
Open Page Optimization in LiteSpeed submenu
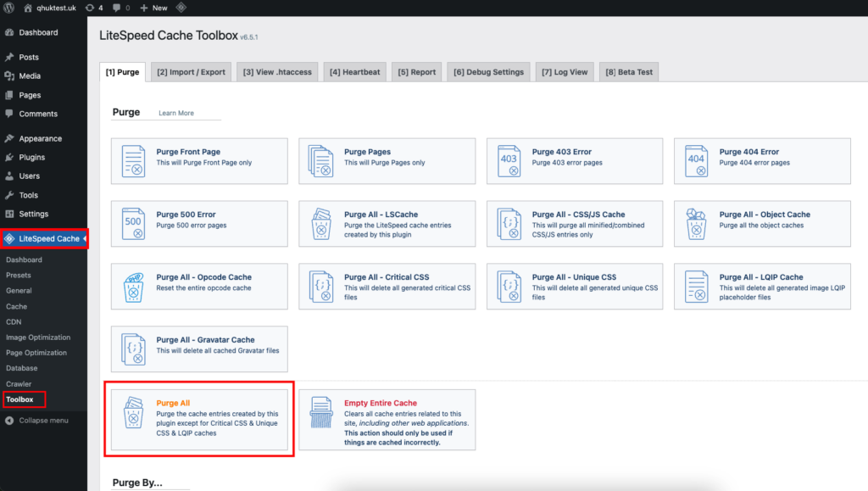36,353
